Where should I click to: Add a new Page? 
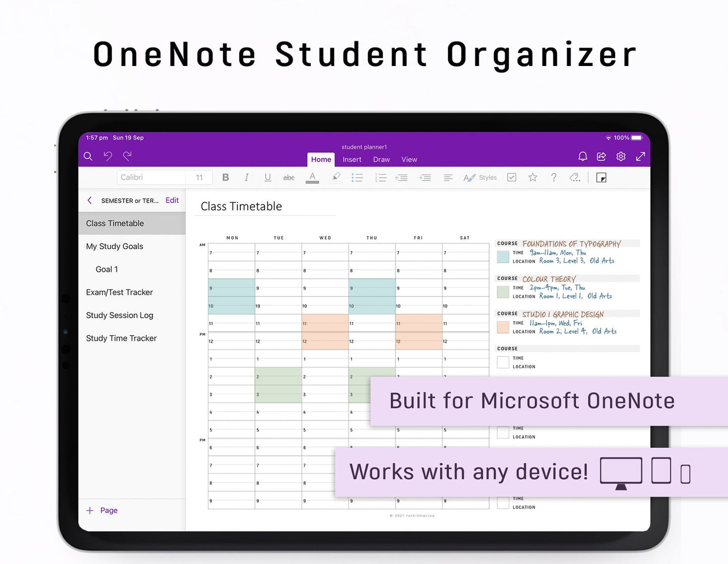click(x=102, y=510)
